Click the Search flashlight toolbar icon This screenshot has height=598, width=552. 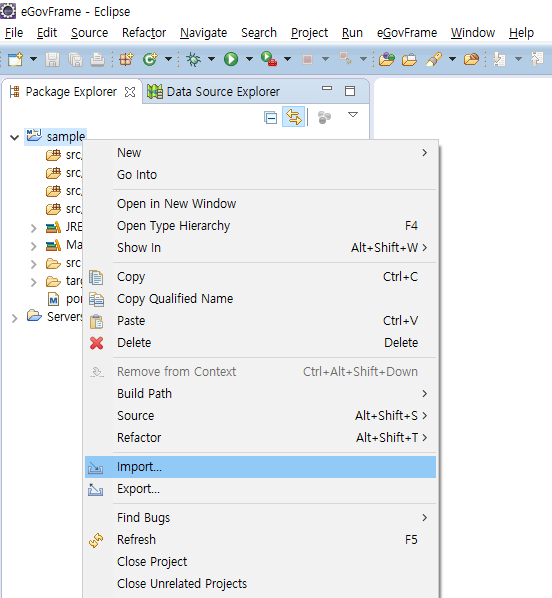coord(434,59)
